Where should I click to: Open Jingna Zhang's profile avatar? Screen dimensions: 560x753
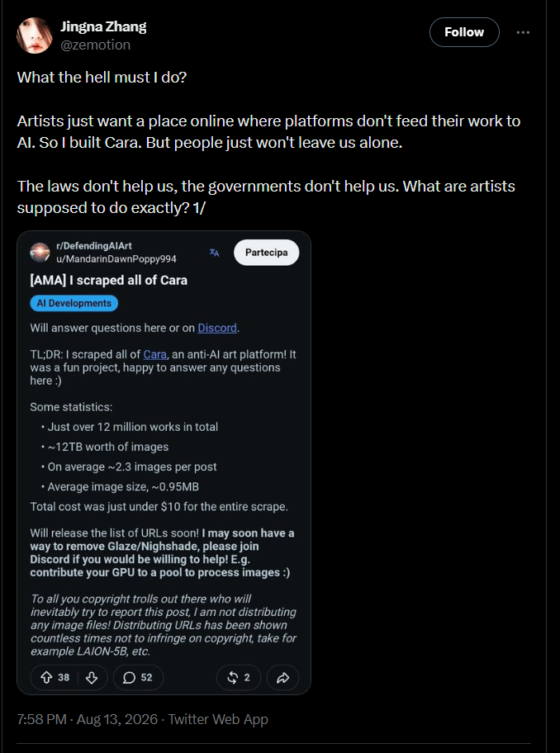pos(34,36)
